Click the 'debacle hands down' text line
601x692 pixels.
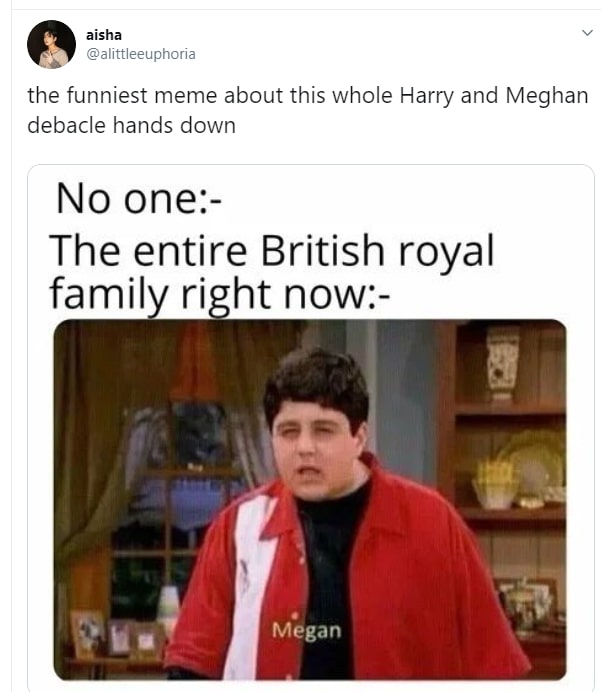131,125
